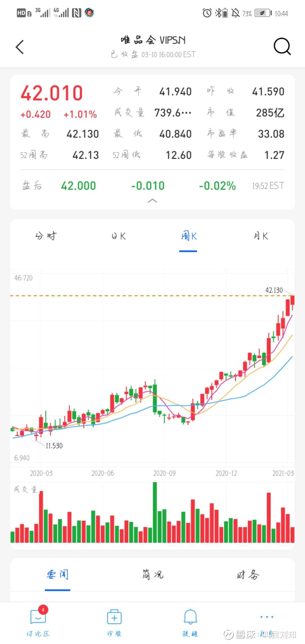This screenshot has height=644, width=305.
Task: Tap the 52-week high value 42.13
Action: click(x=86, y=155)
